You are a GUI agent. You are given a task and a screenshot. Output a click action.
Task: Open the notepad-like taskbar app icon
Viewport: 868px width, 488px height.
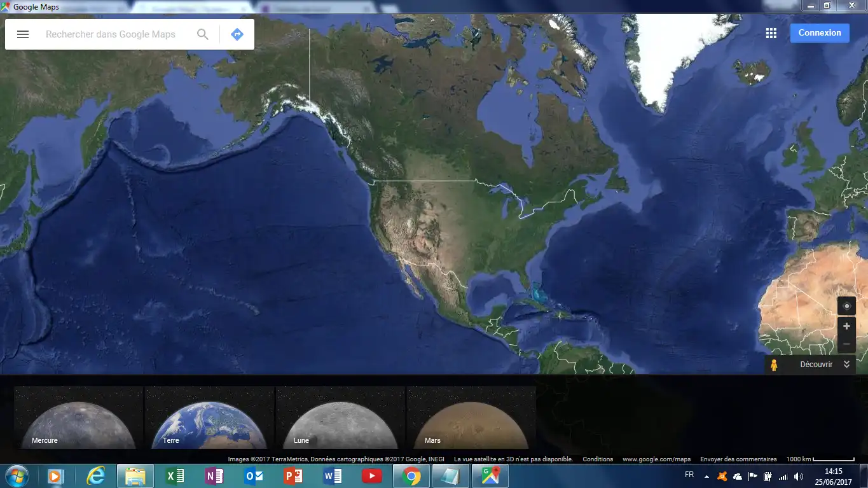(450, 476)
